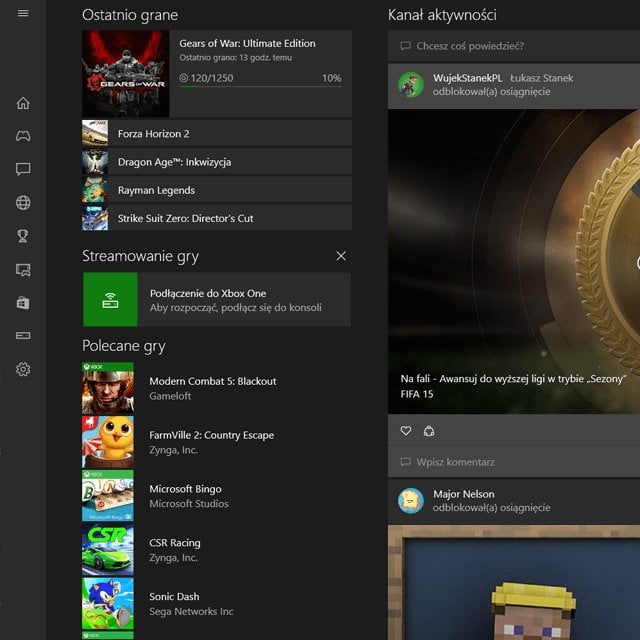Close the Streamowanie gry section

click(x=341, y=256)
